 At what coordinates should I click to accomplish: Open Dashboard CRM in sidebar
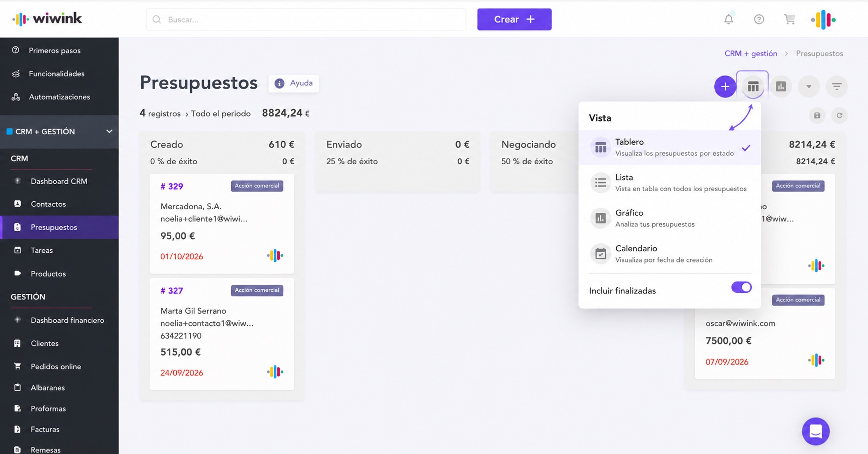(x=59, y=181)
